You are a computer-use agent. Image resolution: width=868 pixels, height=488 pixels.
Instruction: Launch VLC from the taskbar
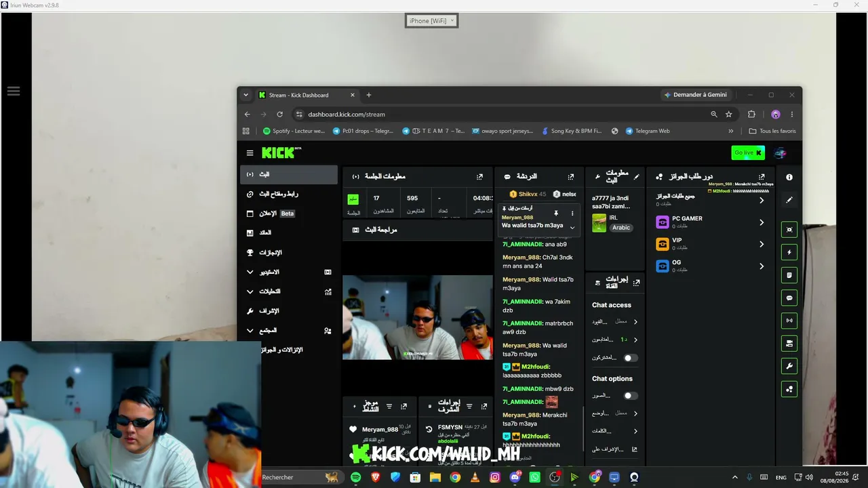(475, 477)
